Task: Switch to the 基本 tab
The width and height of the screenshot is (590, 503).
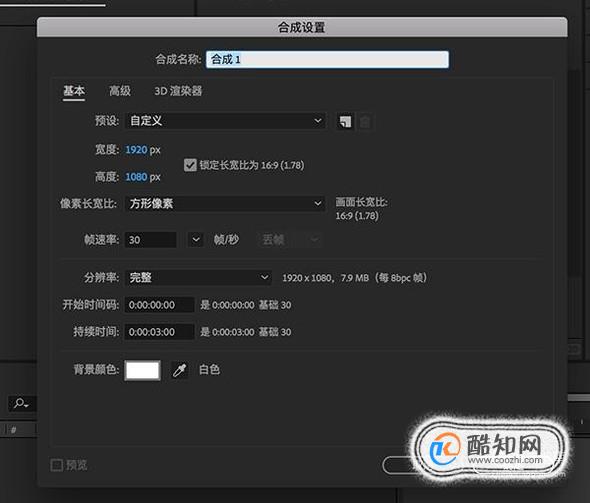Action: coord(74,91)
